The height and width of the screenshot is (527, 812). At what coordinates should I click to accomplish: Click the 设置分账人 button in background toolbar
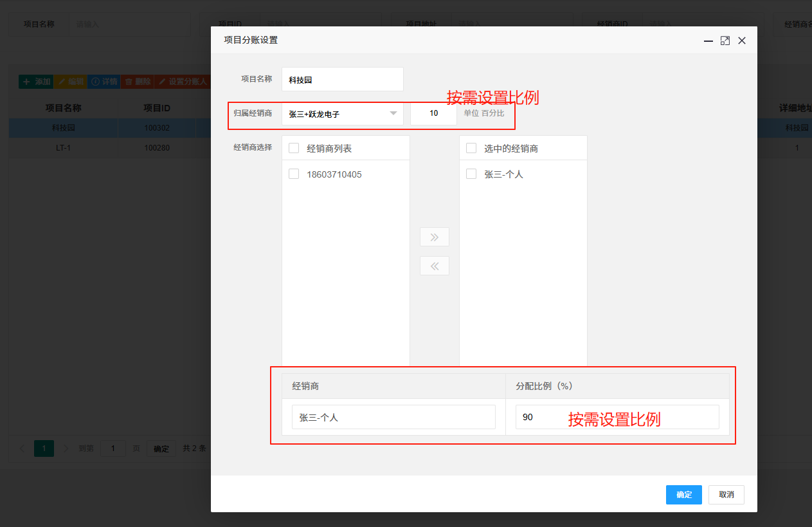(x=183, y=82)
